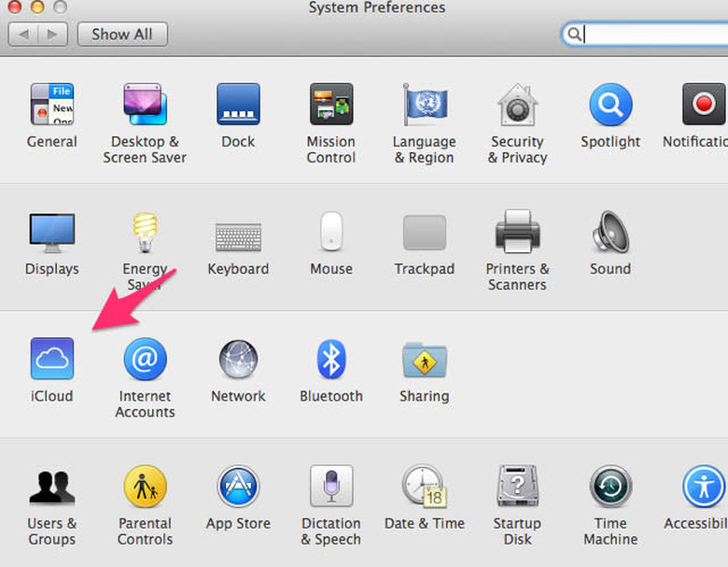728x567 pixels.
Task: Open Spotlight preferences icon
Action: coord(610,104)
